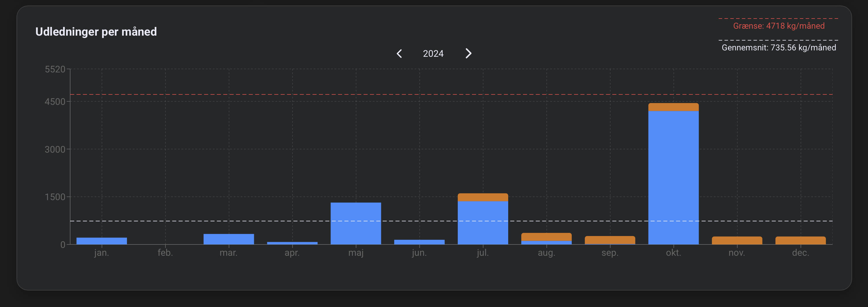868x307 pixels.
Task: Click the Gennemsnit 735.56 kg/måned legend
Action: [778, 48]
